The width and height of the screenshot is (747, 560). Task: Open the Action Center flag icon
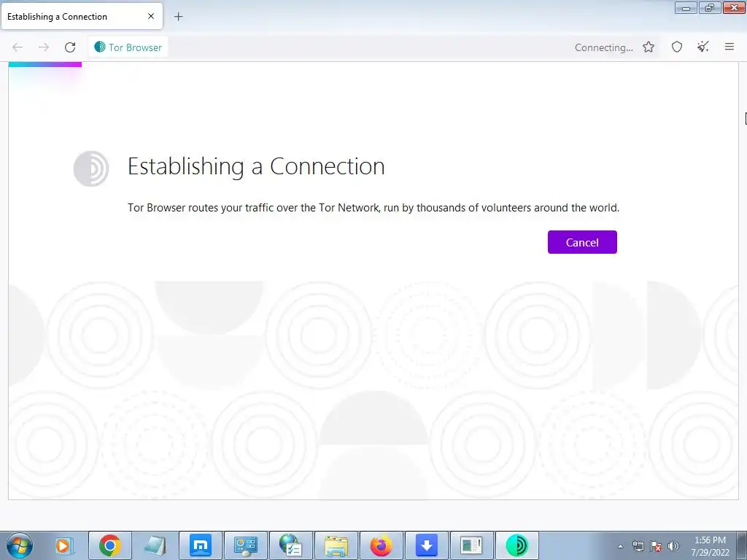click(656, 546)
